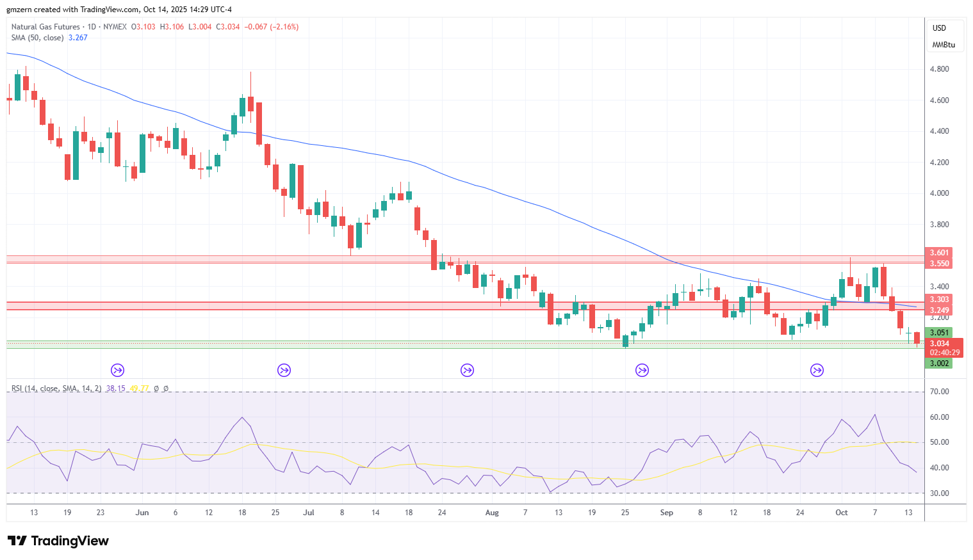Click the low value L3.004
This screenshot has height=560, width=973.
pyautogui.click(x=199, y=27)
